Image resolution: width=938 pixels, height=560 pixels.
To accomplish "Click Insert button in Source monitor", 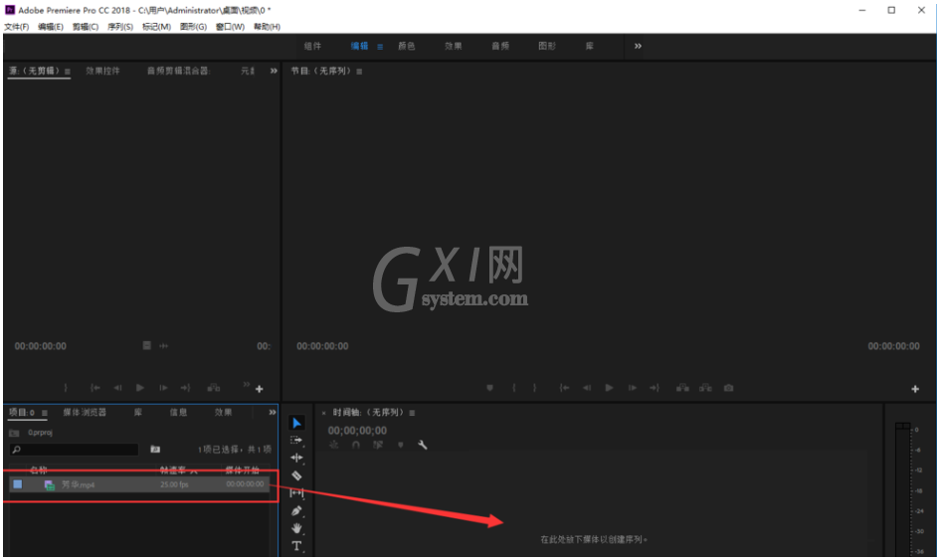I will (x=214, y=388).
